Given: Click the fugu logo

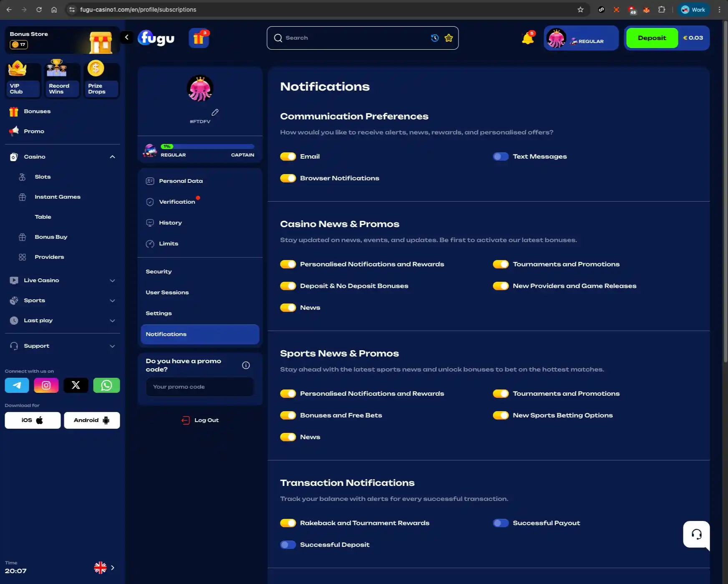Looking at the screenshot, I should 156,38.
